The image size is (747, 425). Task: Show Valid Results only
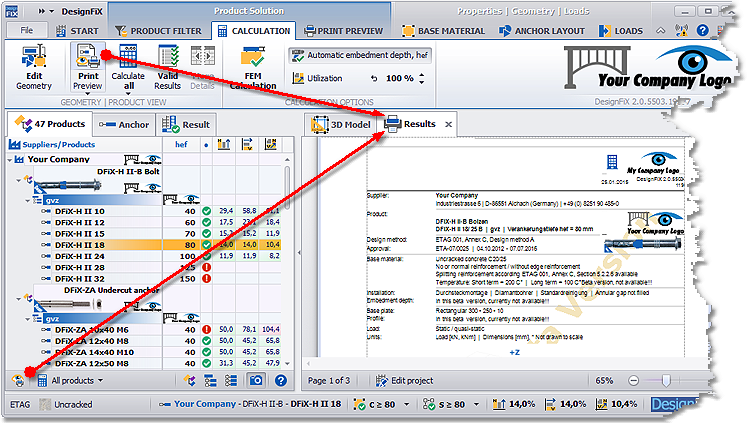click(168, 67)
